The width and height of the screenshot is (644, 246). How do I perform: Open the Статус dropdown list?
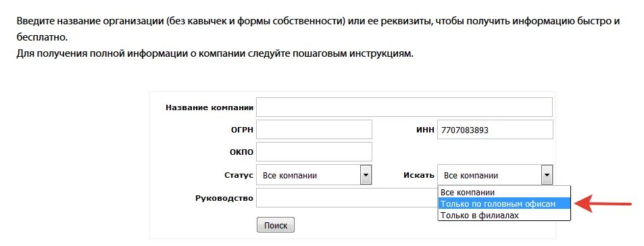314,175
